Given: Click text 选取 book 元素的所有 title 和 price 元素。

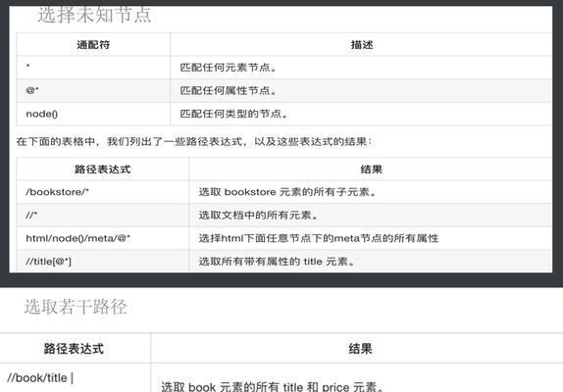Looking at the screenshot, I should tap(273, 387).
